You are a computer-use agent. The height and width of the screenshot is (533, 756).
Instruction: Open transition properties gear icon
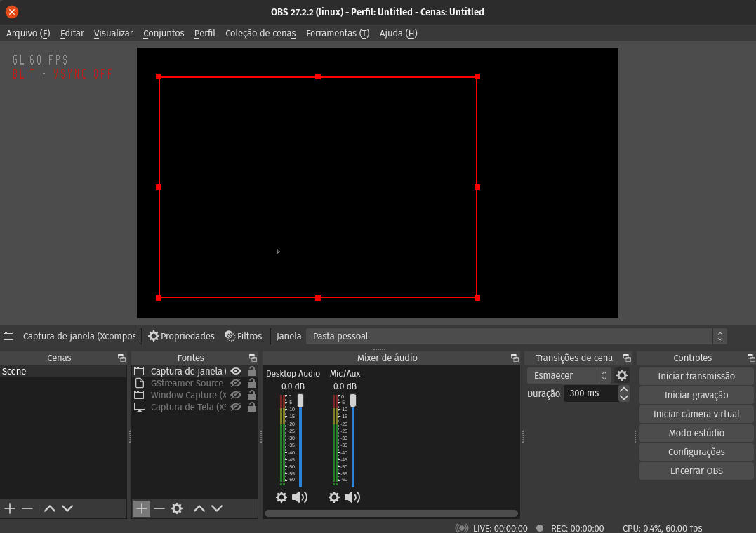[622, 375]
